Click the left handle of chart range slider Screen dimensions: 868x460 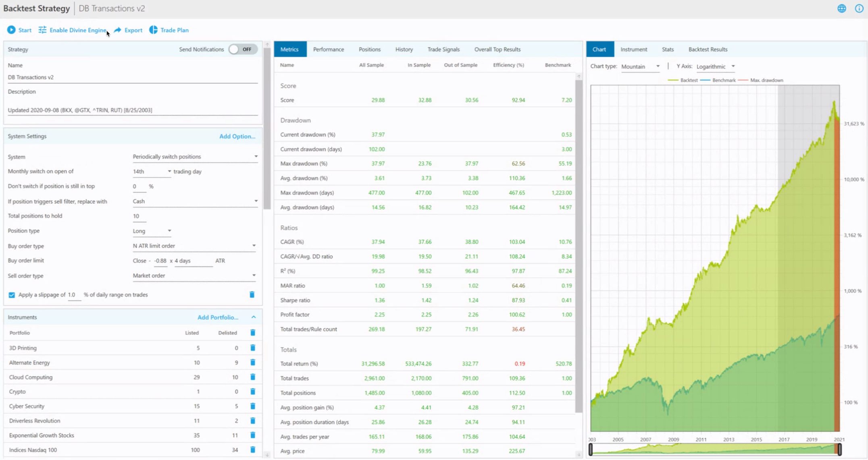click(591, 449)
